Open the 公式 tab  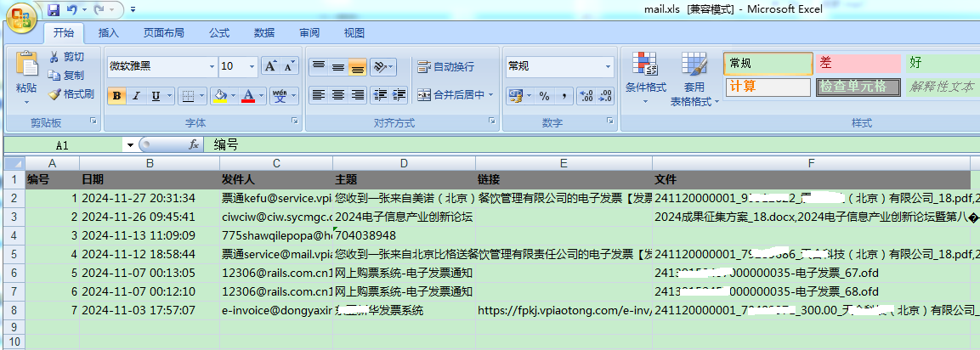click(218, 32)
